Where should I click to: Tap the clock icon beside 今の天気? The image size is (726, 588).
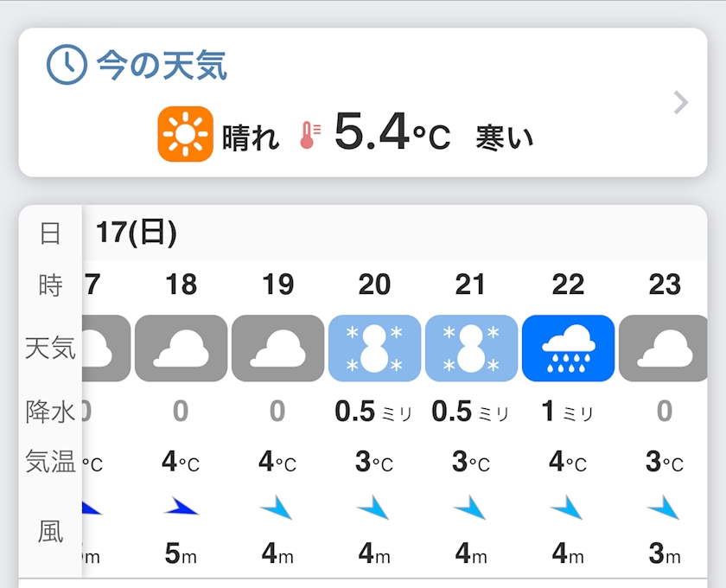tap(67, 65)
